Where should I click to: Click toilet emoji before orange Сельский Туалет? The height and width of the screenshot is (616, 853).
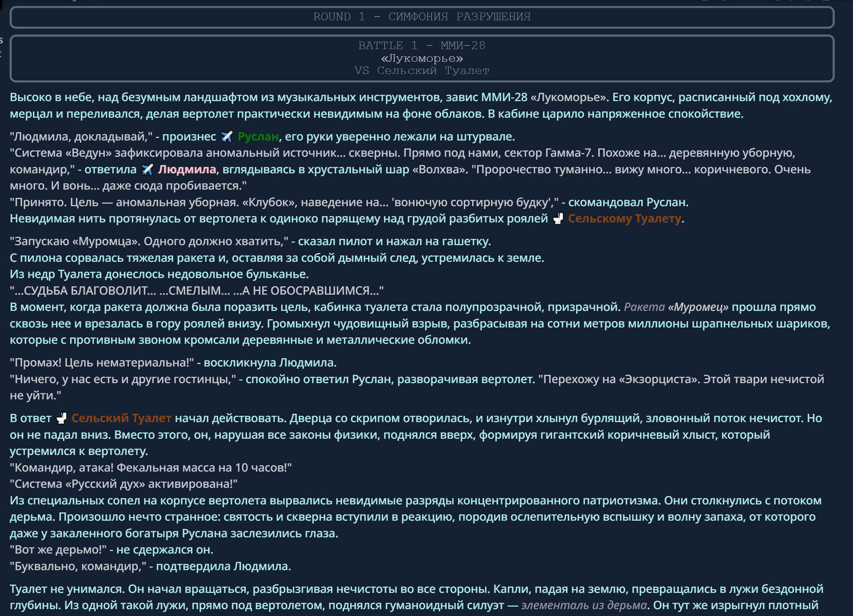point(61,418)
